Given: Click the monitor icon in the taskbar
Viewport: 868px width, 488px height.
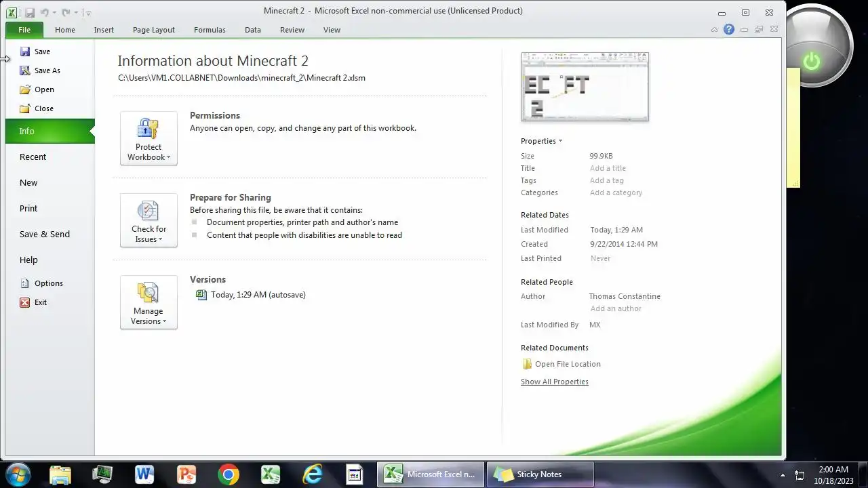Looking at the screenshot, I should coord(102,474).
